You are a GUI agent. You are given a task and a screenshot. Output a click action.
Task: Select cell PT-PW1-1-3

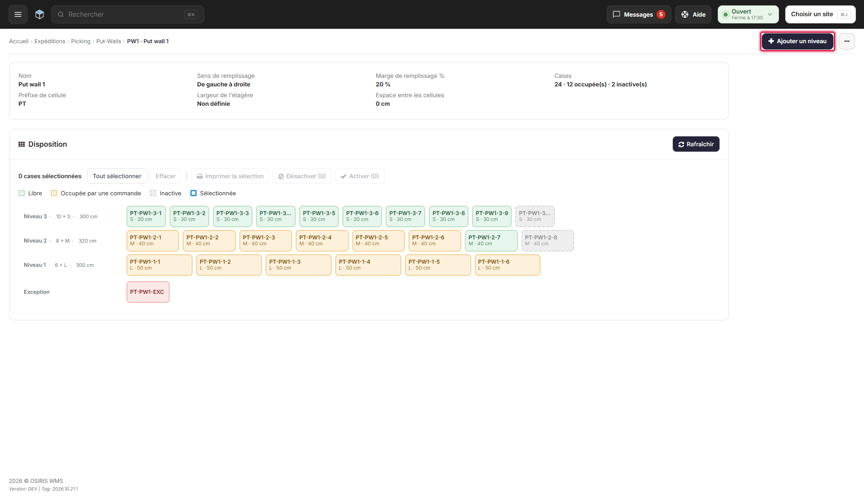298,265
